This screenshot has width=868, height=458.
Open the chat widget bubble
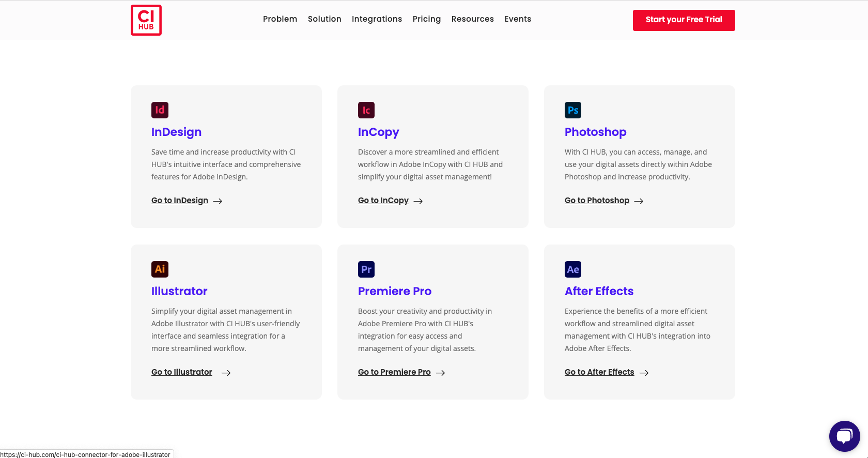click(844, 436)
